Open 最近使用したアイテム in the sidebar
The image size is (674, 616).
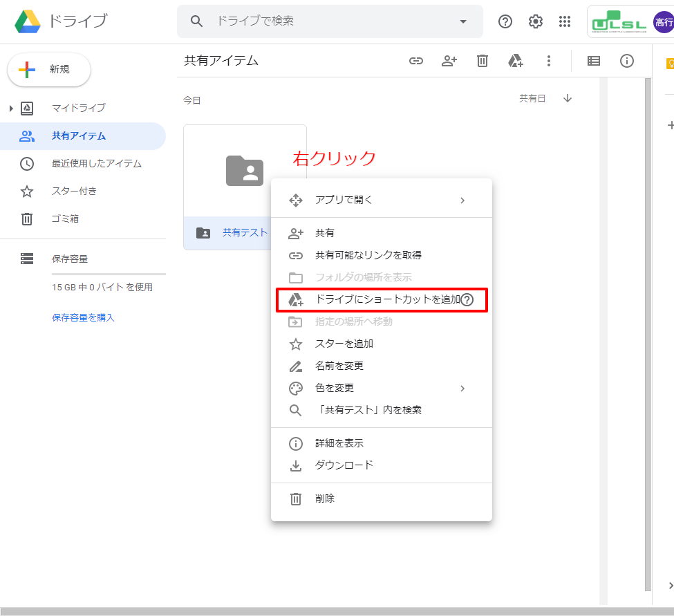pos(97,163)
